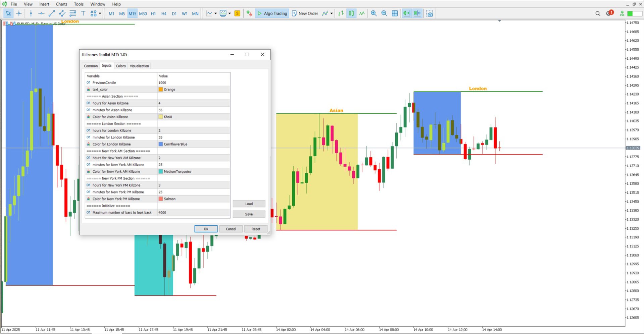This screenshot has width=644, height=334.
Task: Toggle candlestick chart mode
Action: tap(351, 13)
